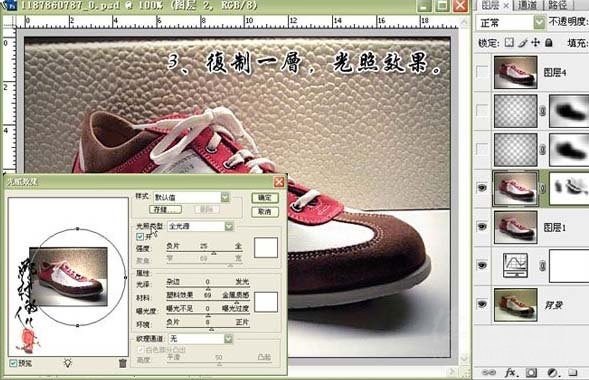Click the light color swatch beside 强度
Viewport: 589px width, 380px height.
click(x=266, y=247)
